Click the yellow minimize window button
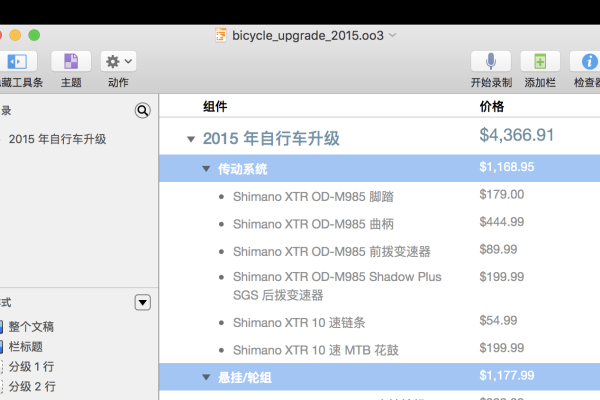 15,35
